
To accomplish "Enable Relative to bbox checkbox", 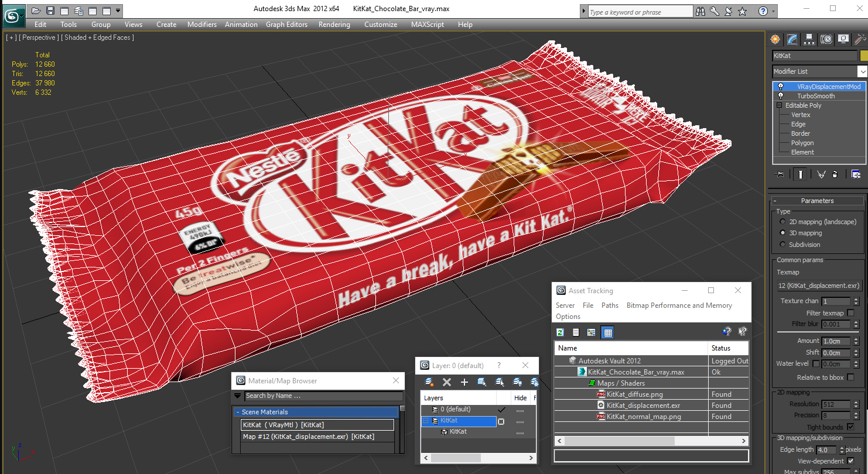I will [x=851, y=377].
